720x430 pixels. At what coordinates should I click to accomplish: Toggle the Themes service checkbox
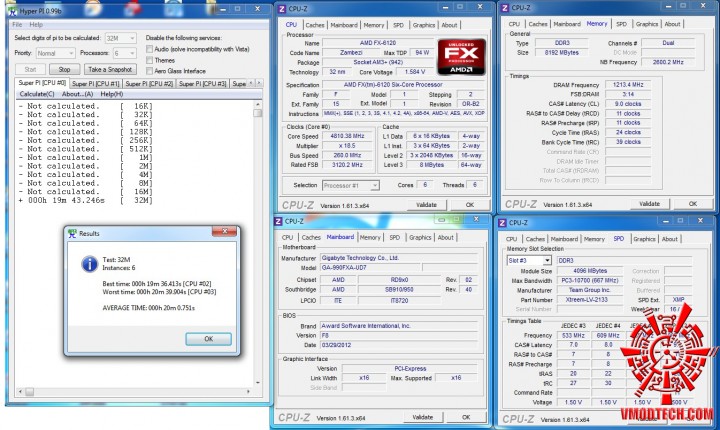pos(149,60)
